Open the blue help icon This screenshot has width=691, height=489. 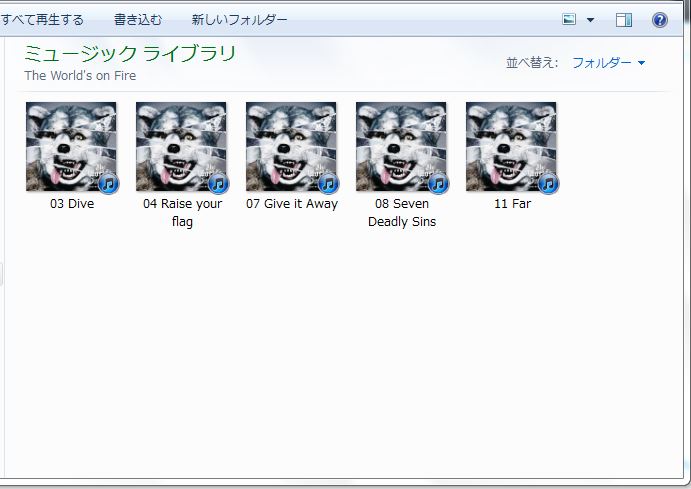[659, 20]
